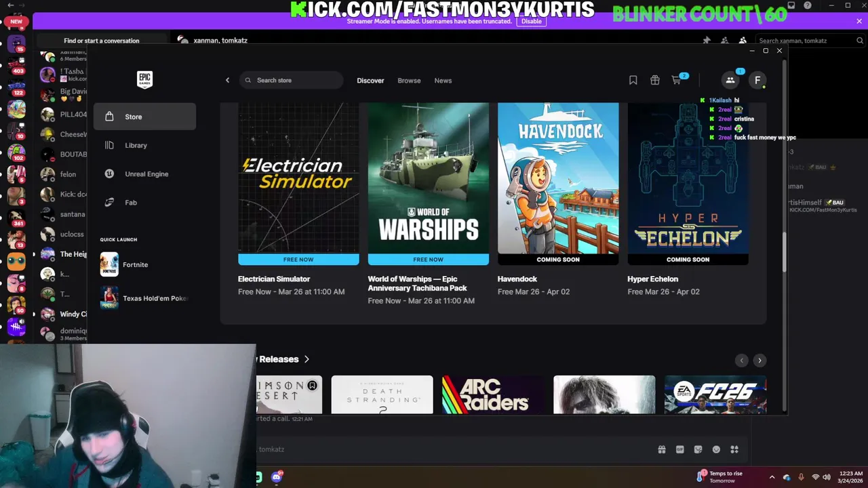The height and width of the screenshot is (488, 868).
Task: Open the Windy Ci group conversation
Action: 63,314
